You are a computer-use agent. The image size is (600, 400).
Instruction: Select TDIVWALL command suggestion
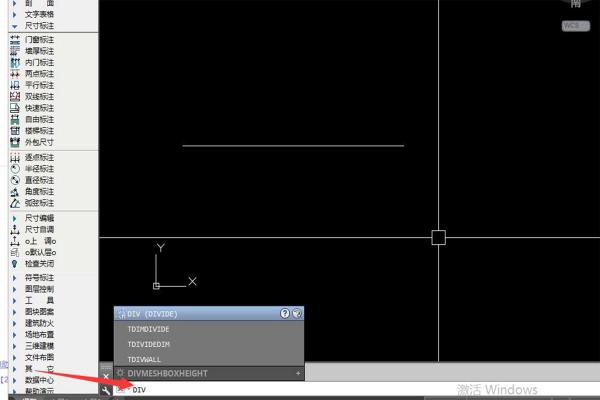click(145, 358)
